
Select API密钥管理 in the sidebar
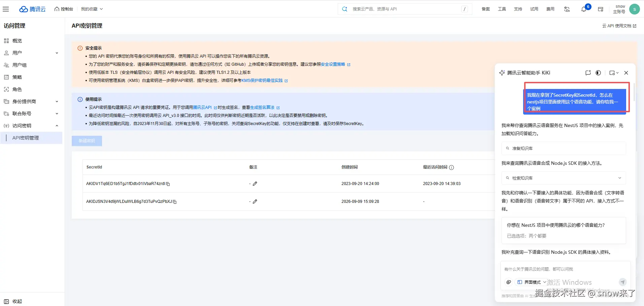click(31, 138)
